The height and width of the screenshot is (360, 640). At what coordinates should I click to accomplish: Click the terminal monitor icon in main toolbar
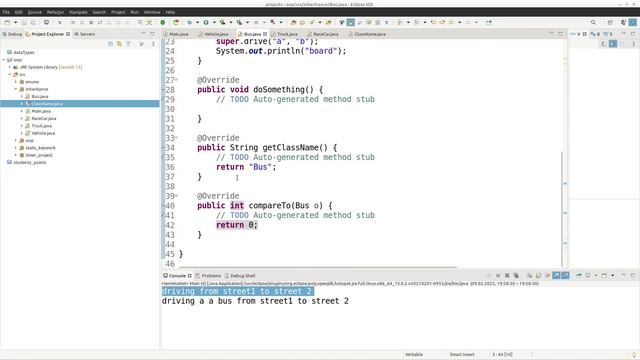pos(46,22)
